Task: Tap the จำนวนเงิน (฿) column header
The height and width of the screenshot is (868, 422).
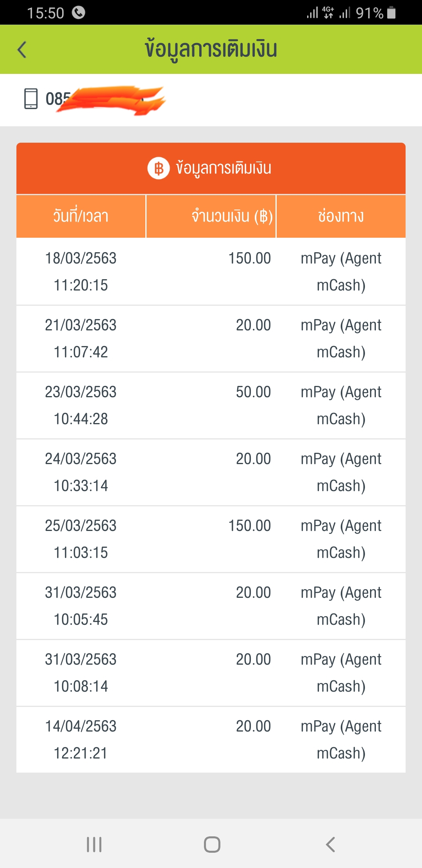Action: coord(232,216)
